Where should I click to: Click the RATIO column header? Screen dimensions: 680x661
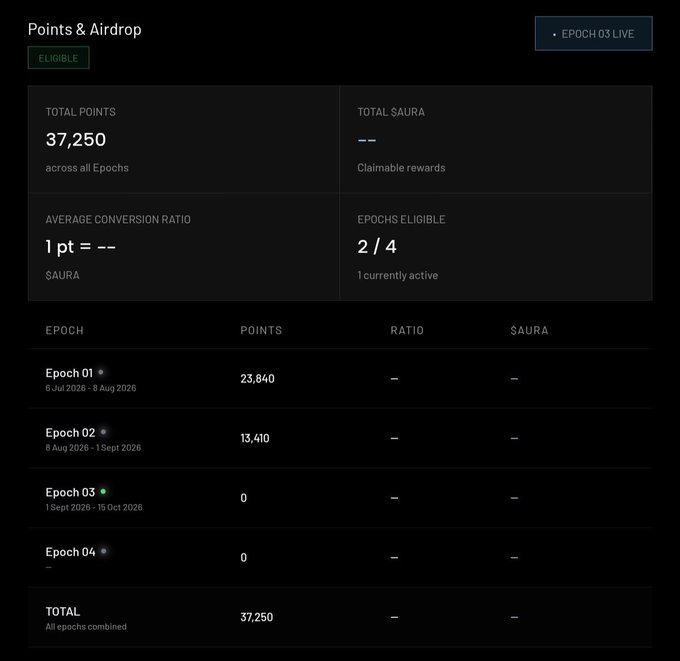[x=407, y=330]
